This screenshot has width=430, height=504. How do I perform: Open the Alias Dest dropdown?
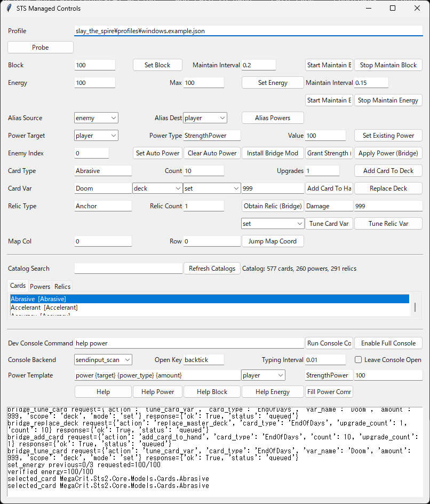205,118
